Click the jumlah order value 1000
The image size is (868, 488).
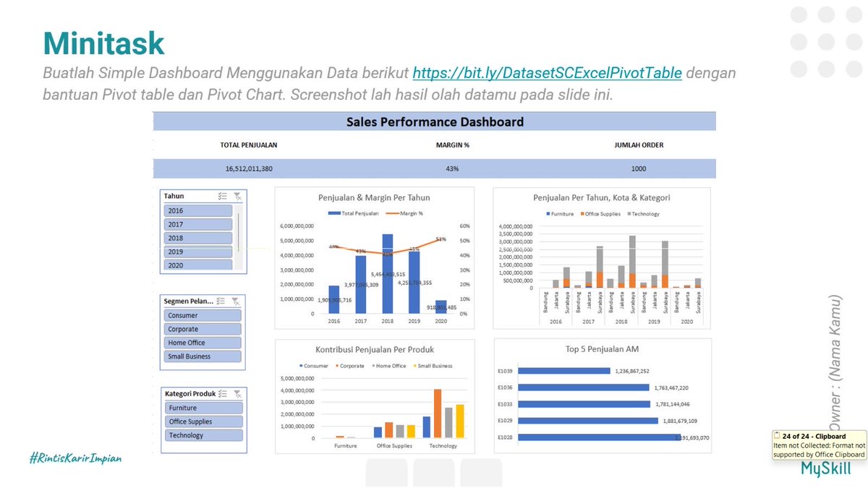(x=639, y=168)
